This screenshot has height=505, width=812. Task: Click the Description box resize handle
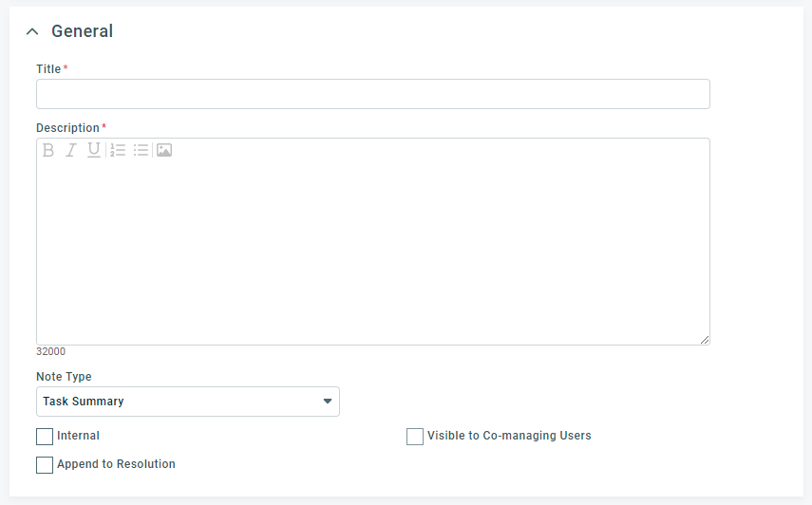click(x=705, y=340)
